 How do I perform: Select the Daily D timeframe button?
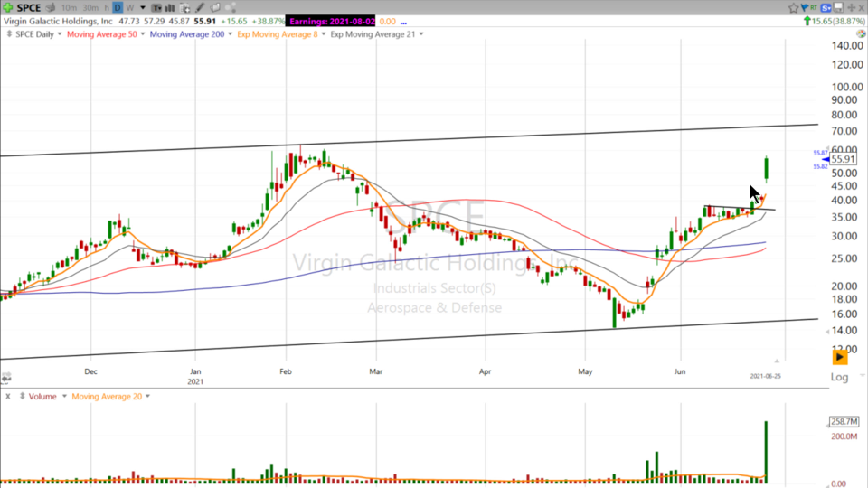(x=118, y=8)
